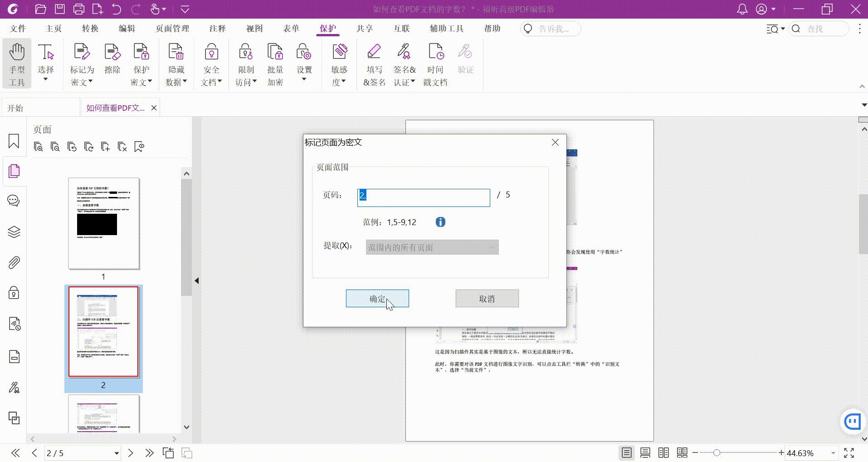Click the zoom slider handle
This screenshot has width=868, height=462.
[x=717, y=453]
